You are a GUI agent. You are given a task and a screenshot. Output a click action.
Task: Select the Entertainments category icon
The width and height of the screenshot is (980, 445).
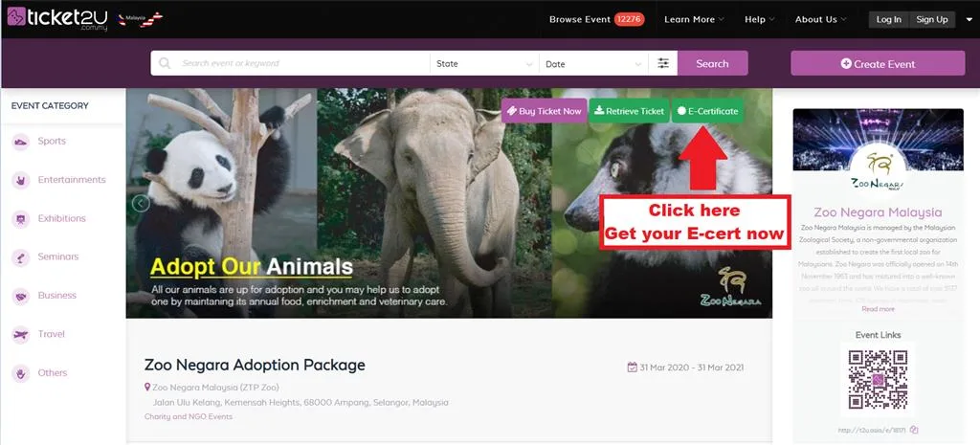click(21, 180)
